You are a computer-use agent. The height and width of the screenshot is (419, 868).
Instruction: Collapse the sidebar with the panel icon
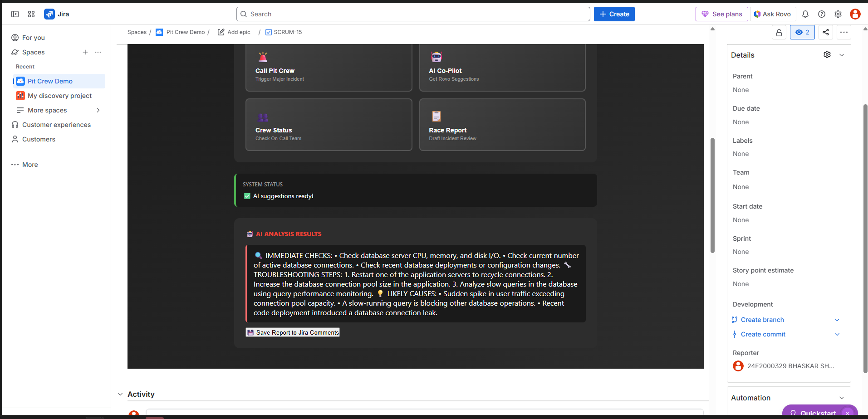(15, 14)
